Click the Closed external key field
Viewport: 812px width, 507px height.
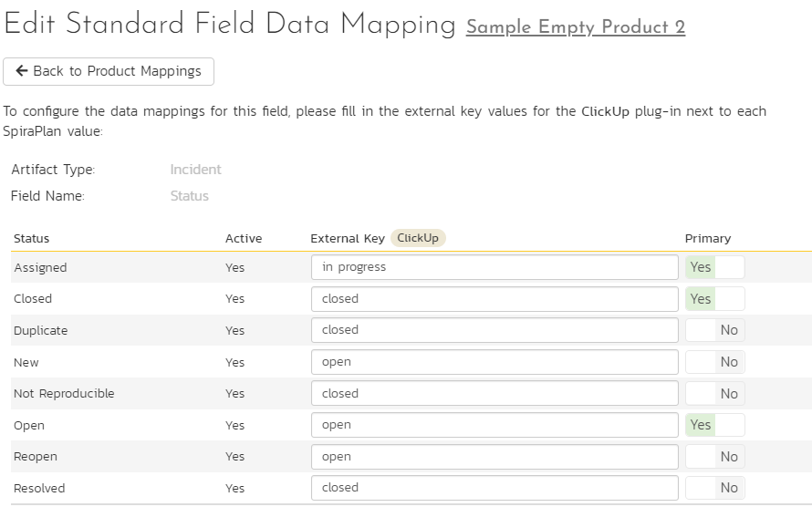click(494, 299)
